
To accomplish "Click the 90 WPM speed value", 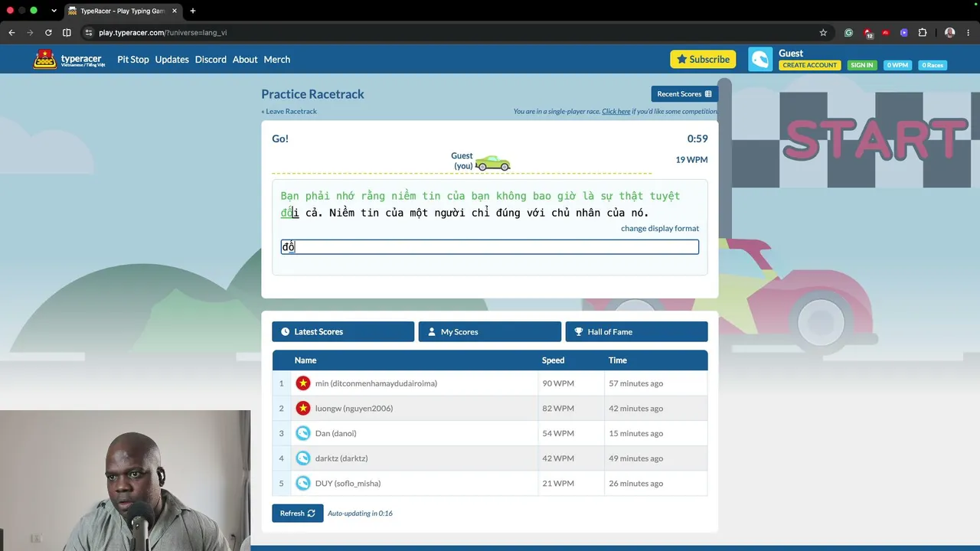I will [558, 383].
